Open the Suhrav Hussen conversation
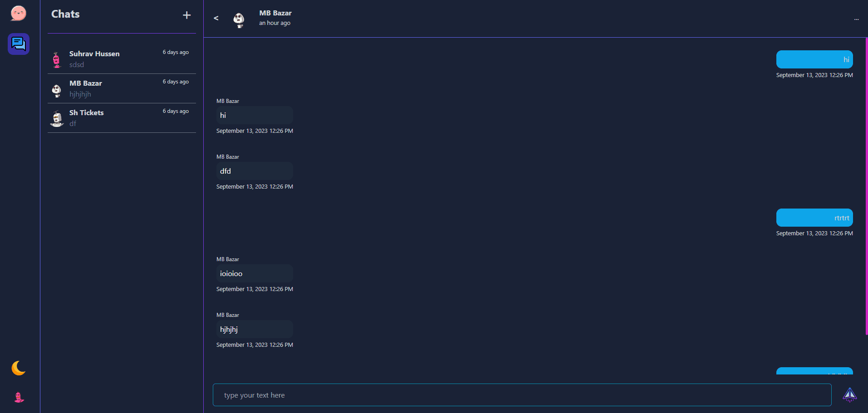868x413 pixels. (122, 59)
